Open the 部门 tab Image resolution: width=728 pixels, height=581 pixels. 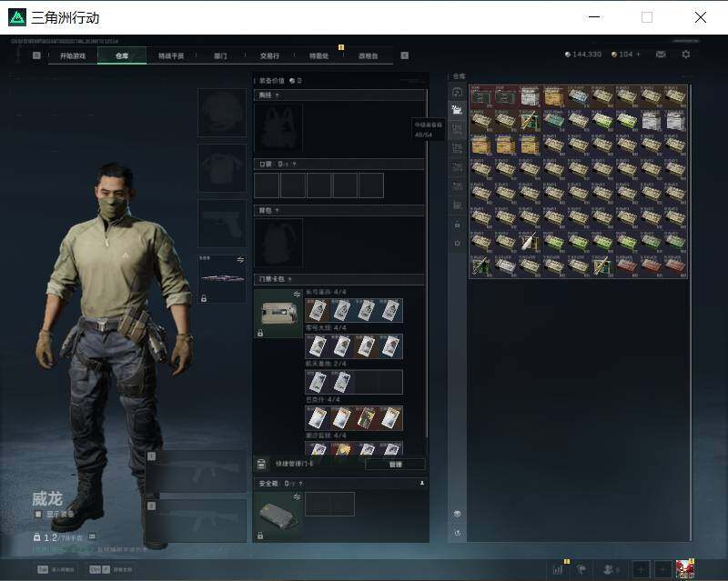pyautogui.click(x=220, y=55)
